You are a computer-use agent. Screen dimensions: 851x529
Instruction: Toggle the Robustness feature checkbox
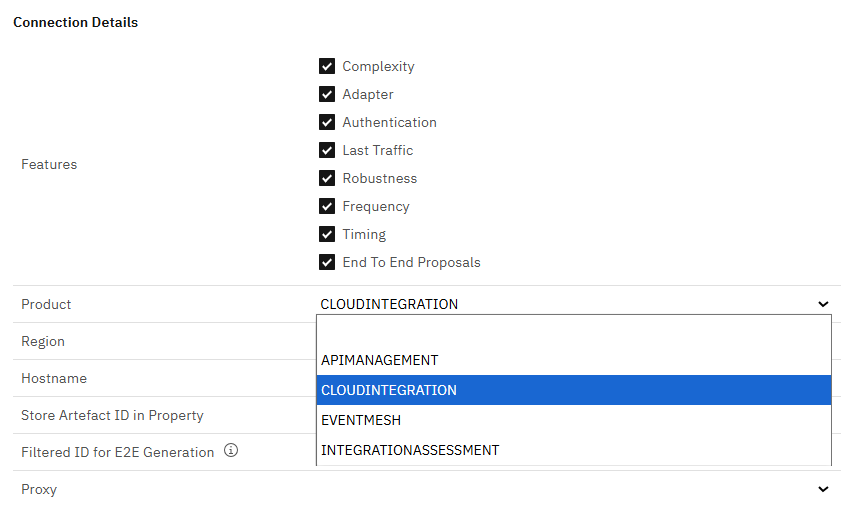coord(326,179)
